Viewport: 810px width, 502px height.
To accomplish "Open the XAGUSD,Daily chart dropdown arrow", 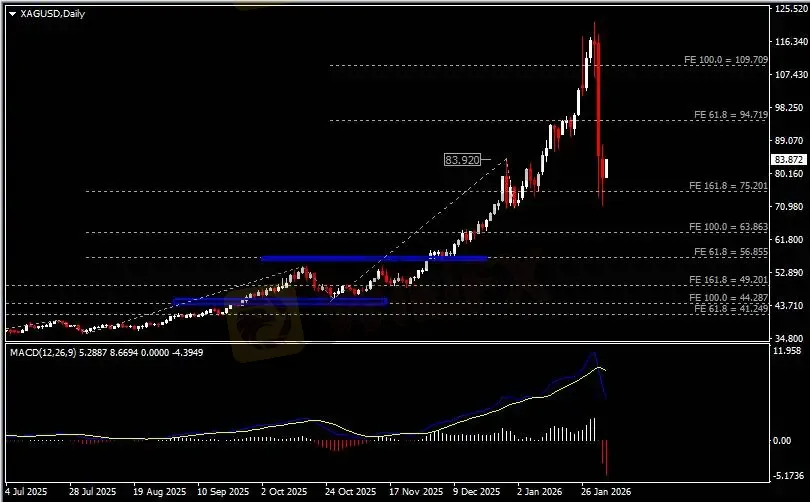I will [12, 14].
